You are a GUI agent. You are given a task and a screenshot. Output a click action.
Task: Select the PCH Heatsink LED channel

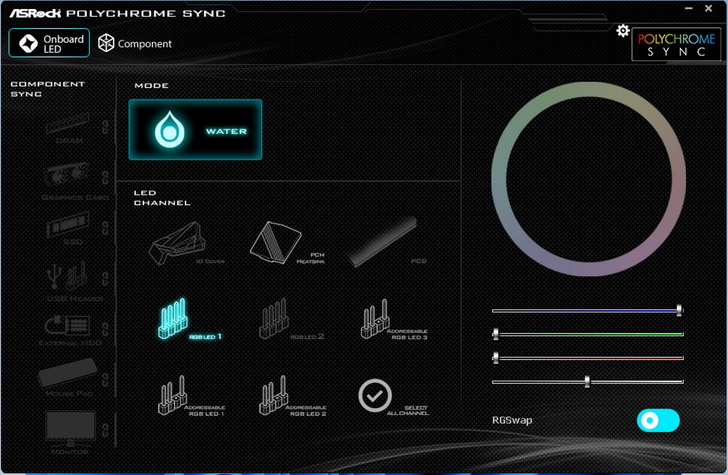(287, 243)
